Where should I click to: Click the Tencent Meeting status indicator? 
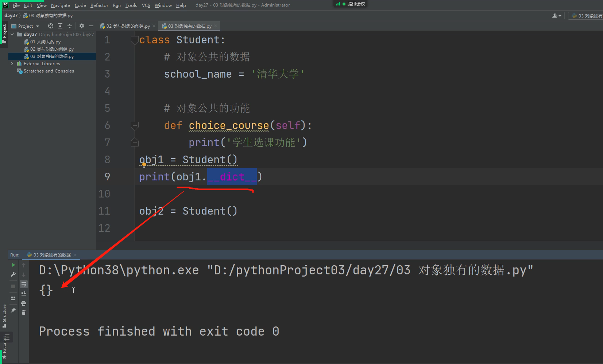351,4
